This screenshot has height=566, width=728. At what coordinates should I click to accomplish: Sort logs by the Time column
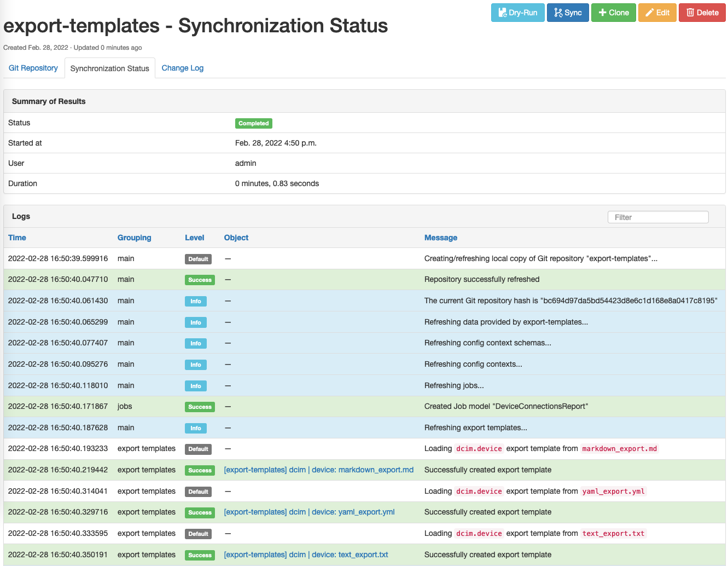pos(17,238)
